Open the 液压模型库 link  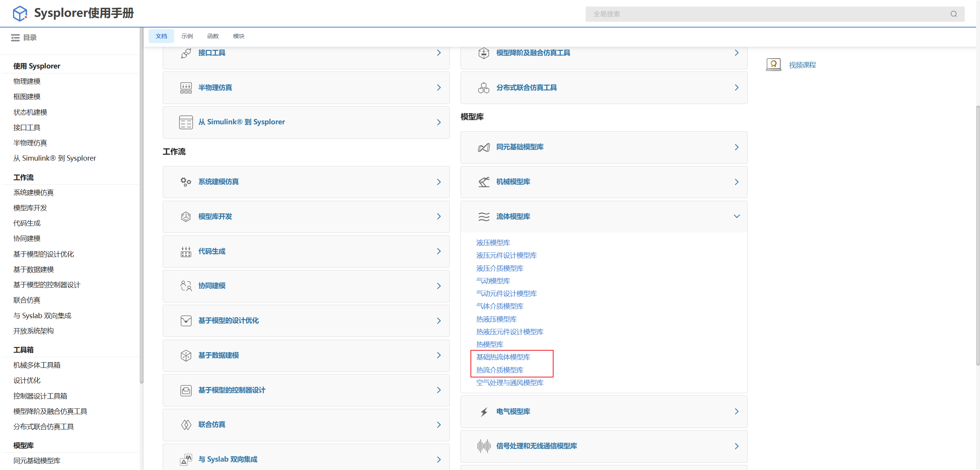pos(493,243)
